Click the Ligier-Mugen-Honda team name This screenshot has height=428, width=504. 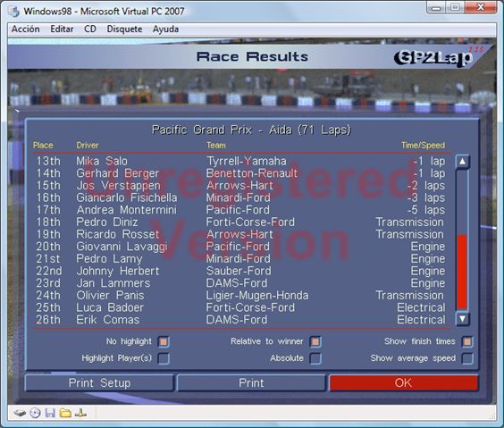[257, 295]
